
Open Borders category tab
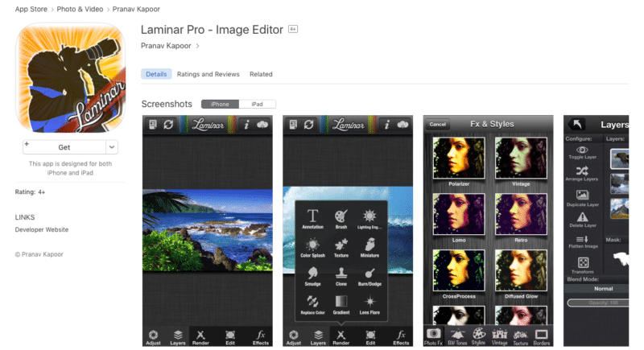click(541, 336)
